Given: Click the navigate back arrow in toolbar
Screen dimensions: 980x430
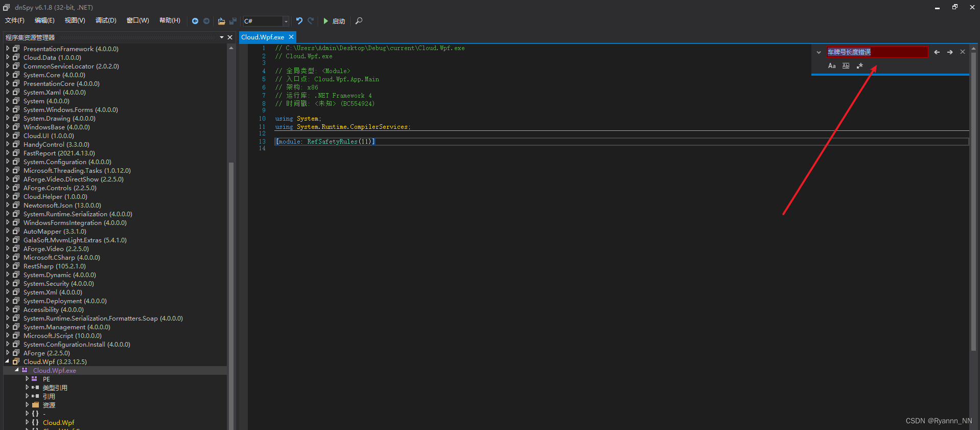Looking at the screenshot, I should (195, 21).
